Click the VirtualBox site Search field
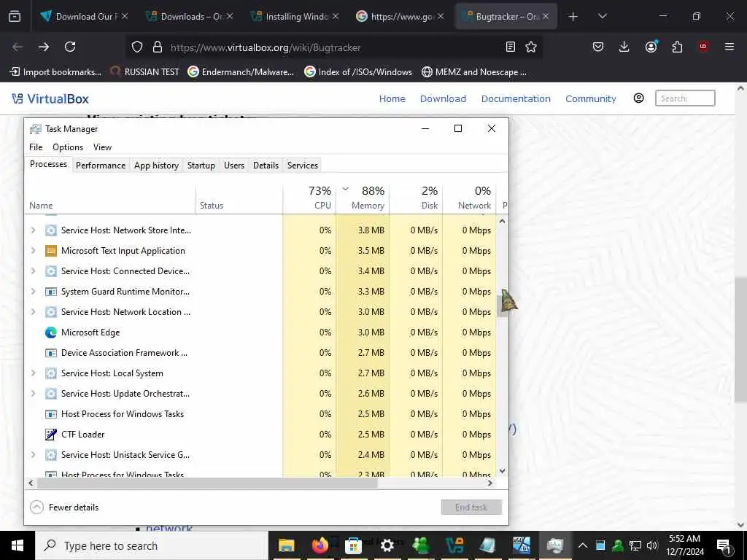 point(684,98)
